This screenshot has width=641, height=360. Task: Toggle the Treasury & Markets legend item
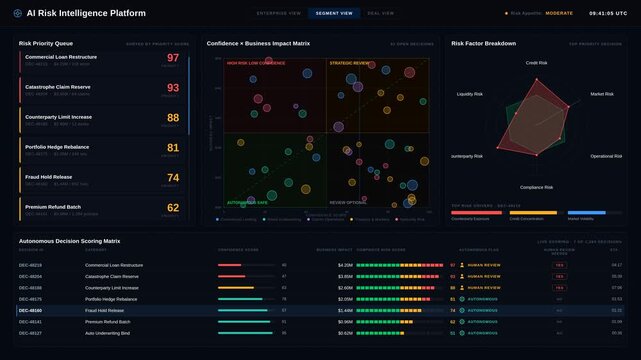369,220
